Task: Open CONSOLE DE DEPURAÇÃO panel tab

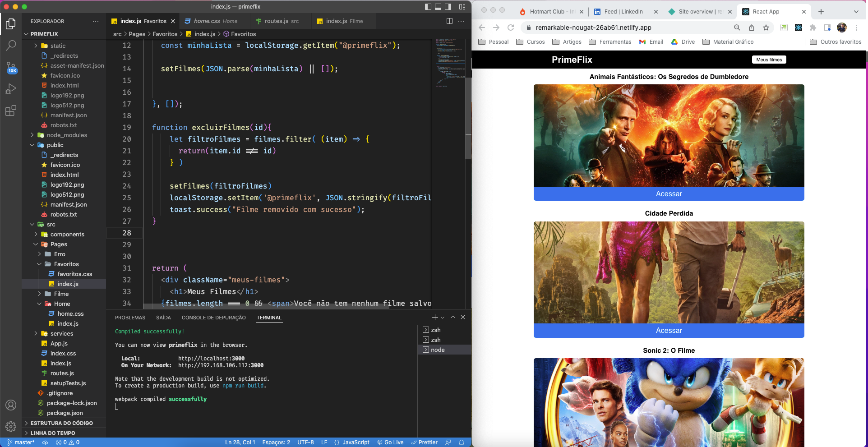Action: (x=214, y=318)
